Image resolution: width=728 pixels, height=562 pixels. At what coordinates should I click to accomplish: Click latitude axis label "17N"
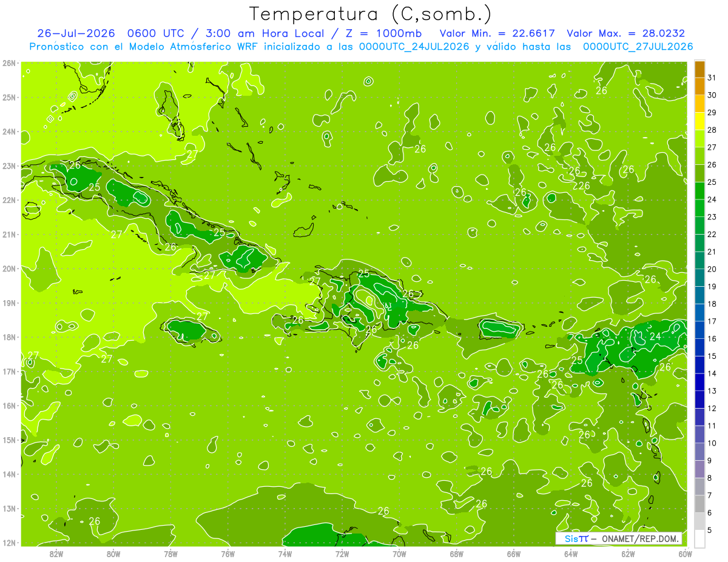[x=9, y=371]
